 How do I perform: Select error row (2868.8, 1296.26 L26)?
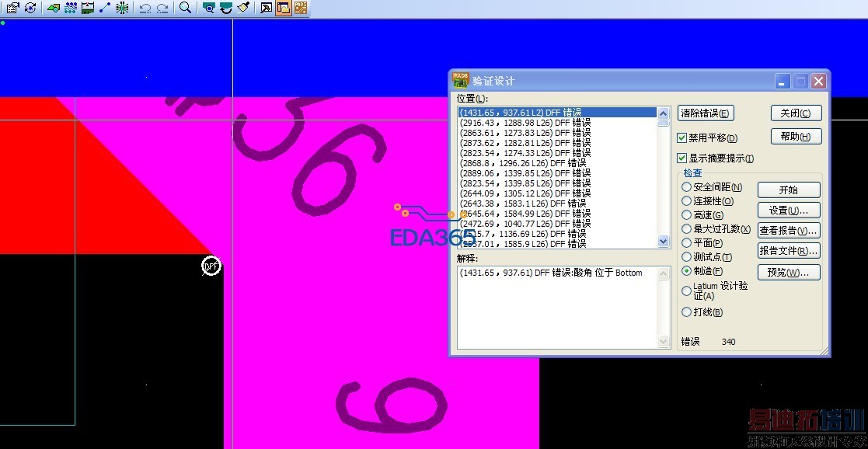(x=557, y=163)
